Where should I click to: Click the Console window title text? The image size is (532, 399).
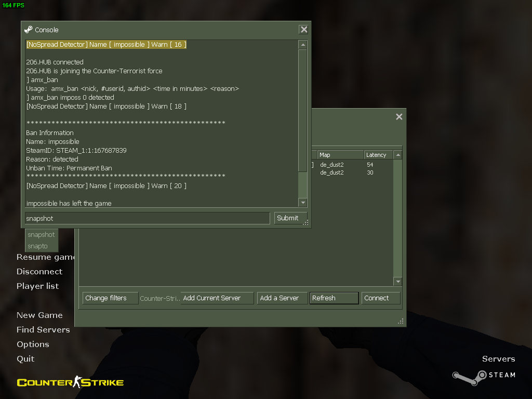coord(46,30)
